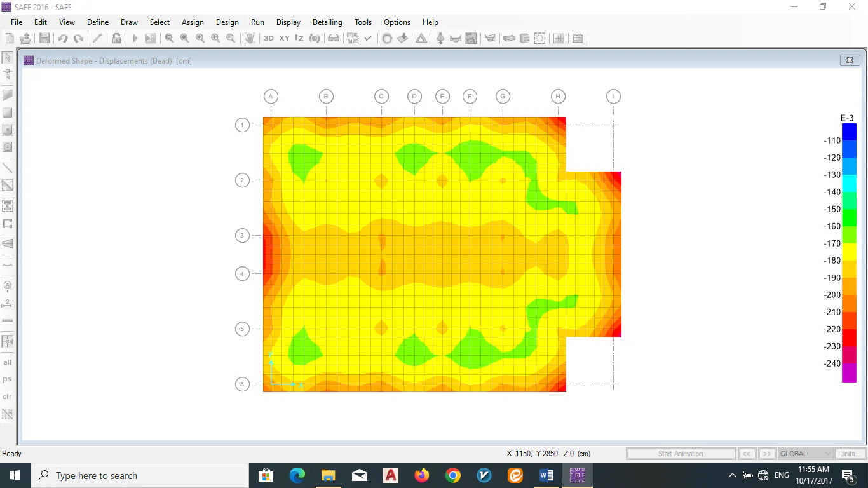Open Microsoft Word from the taskbar

coord(546,475)
